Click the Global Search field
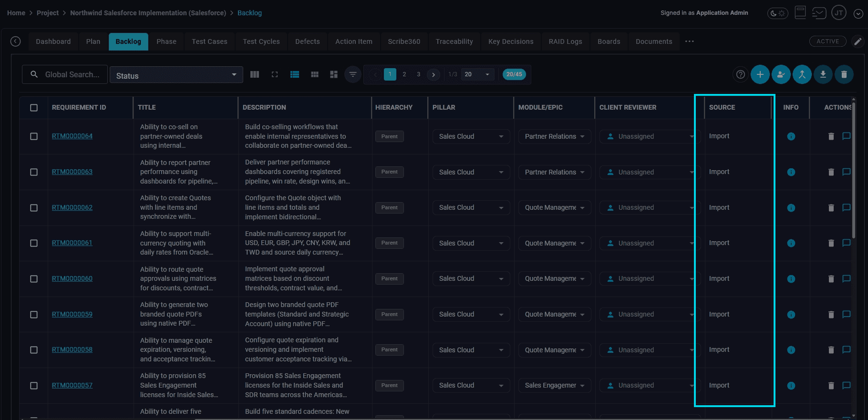The height and width of the screenshot is (420, 868). [65, 74]
